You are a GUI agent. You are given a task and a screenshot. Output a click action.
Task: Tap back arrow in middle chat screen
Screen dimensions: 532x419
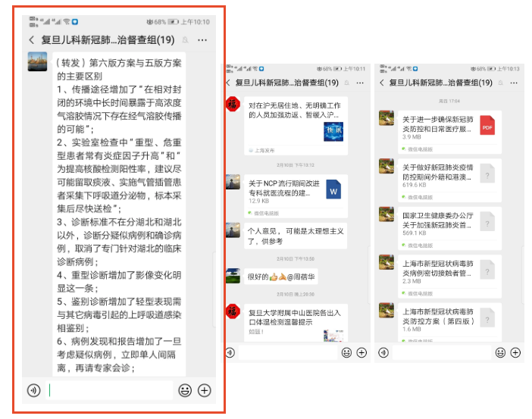tap(228, 83)
